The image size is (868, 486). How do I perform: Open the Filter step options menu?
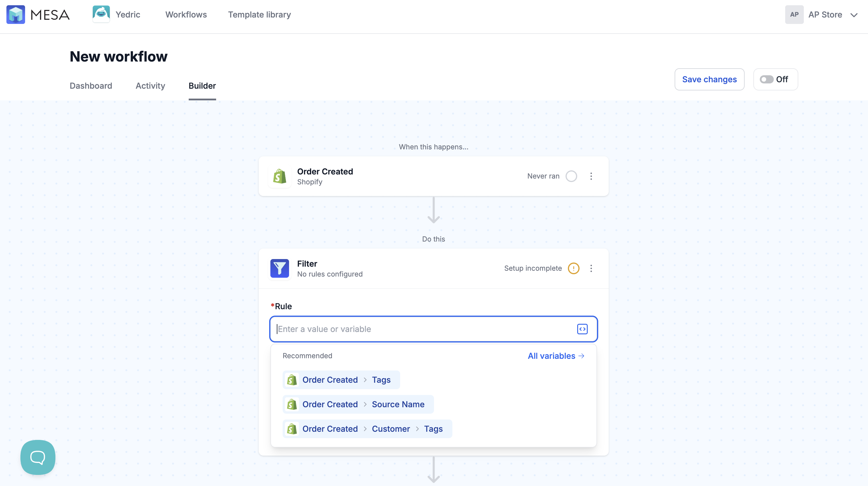pos(591,268)
